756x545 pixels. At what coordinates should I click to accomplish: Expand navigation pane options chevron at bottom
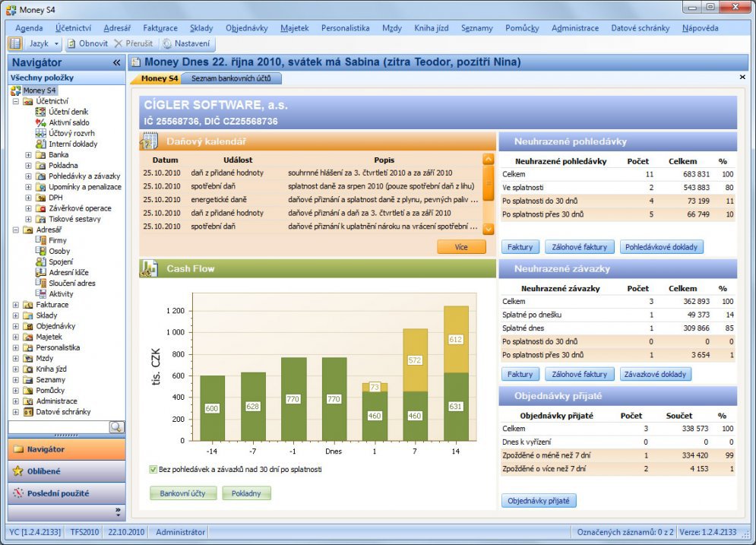point(118,512)
